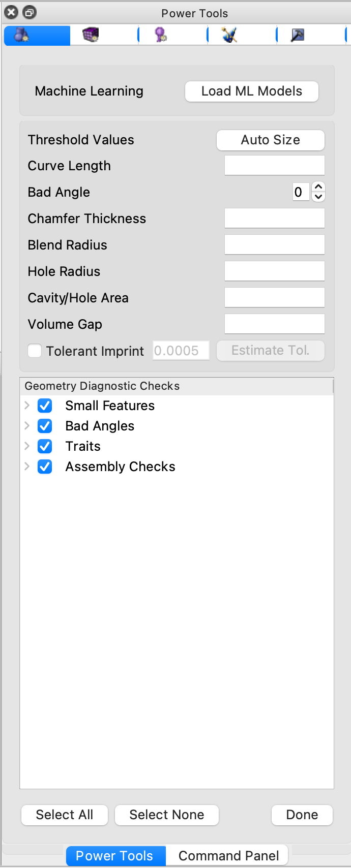Select the Power Tools bottom tab
The image size is (351, 868).
click(114, 856)
